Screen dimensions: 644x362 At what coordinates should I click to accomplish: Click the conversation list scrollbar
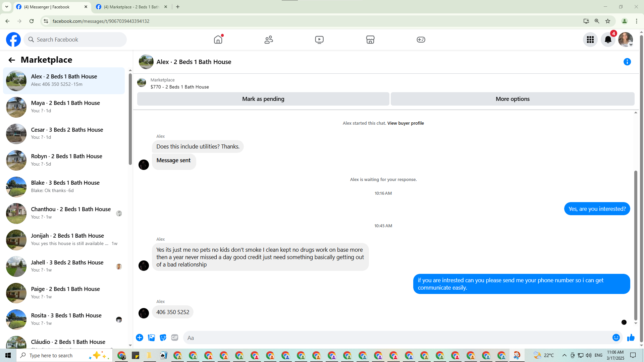(130, 119)
